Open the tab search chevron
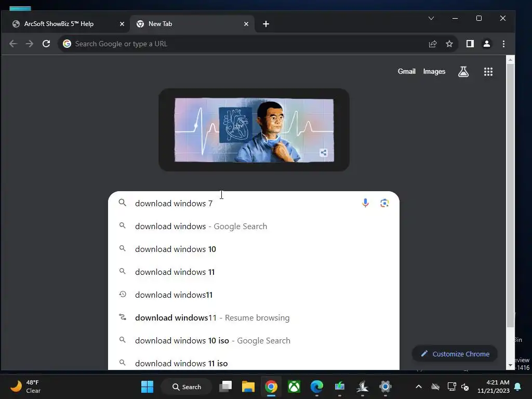Screen dimensions: 532x399 [431, 18]
